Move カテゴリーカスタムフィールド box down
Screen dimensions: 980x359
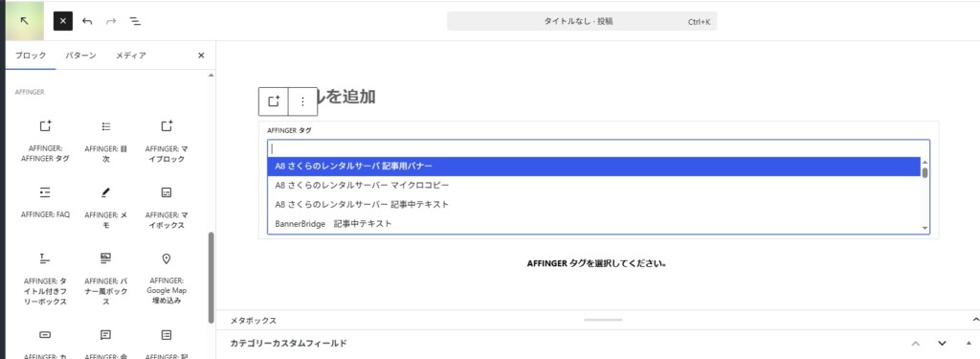point(942,344)
